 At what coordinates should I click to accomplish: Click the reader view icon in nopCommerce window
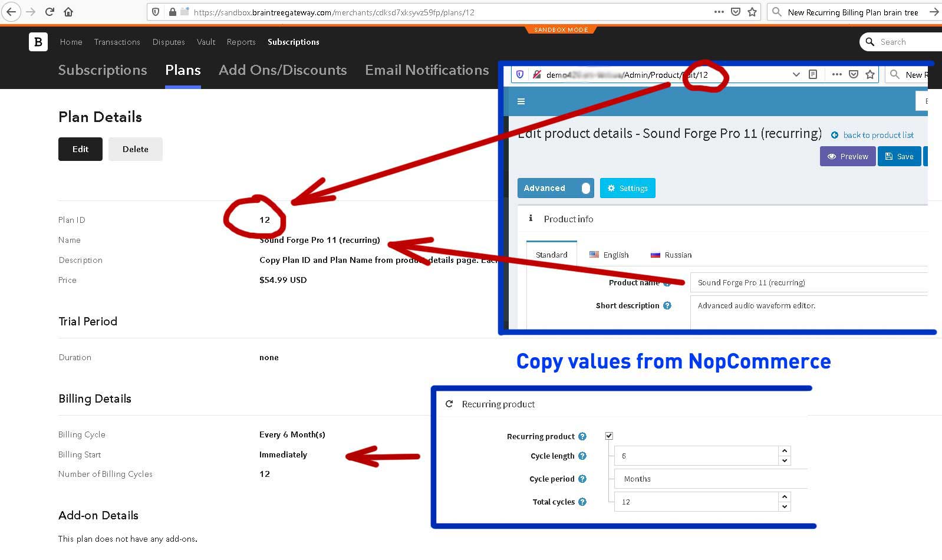(x=813, y=74)
